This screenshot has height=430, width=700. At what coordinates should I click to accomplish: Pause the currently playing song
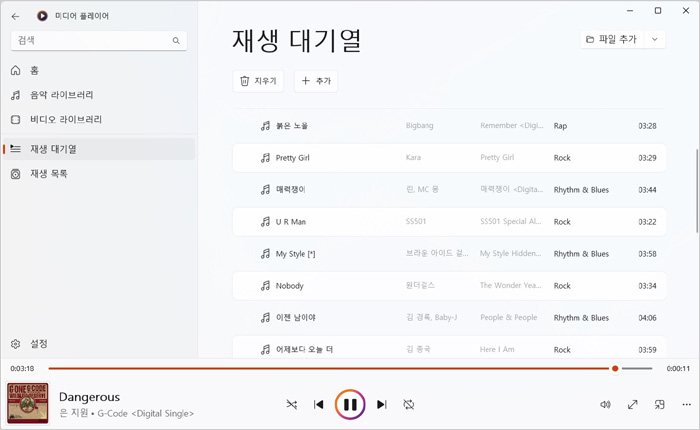pos(350,404)
